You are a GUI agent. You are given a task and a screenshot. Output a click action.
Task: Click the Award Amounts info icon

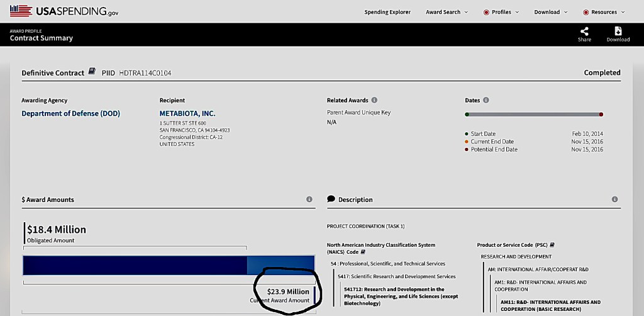pyautogui.click(x=309, y=200)
